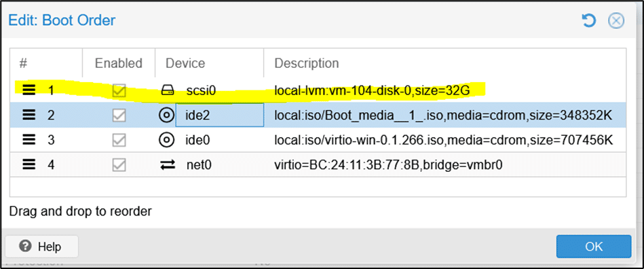Viewport: 644px width, 269px height.
Task: Click the drag handle on row 3
Action: (x=28, y=140)
